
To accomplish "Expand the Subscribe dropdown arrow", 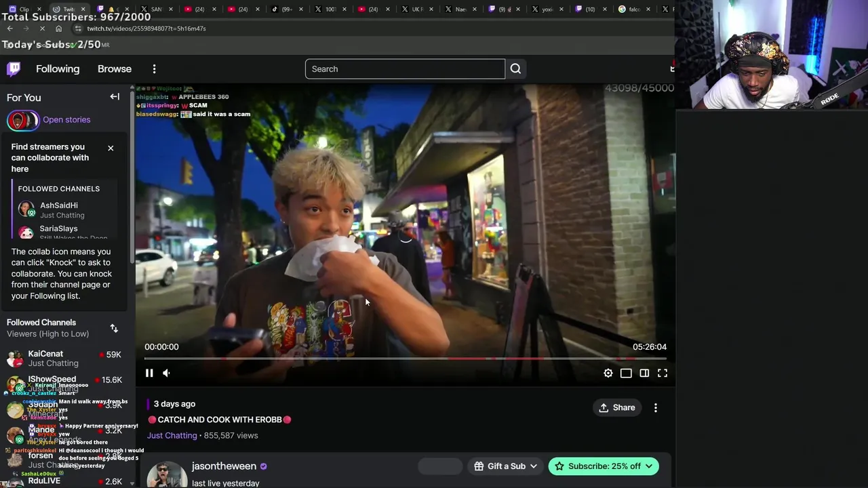I will 649,466.
